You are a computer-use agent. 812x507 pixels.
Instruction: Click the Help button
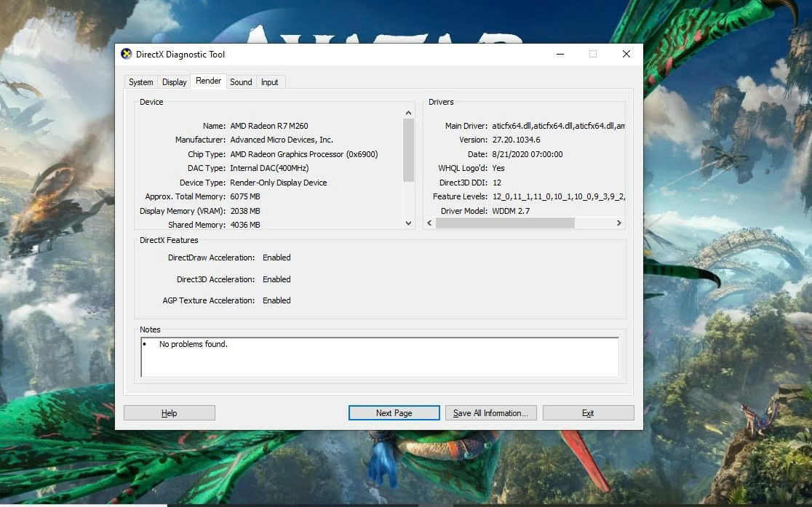point(170,412)
